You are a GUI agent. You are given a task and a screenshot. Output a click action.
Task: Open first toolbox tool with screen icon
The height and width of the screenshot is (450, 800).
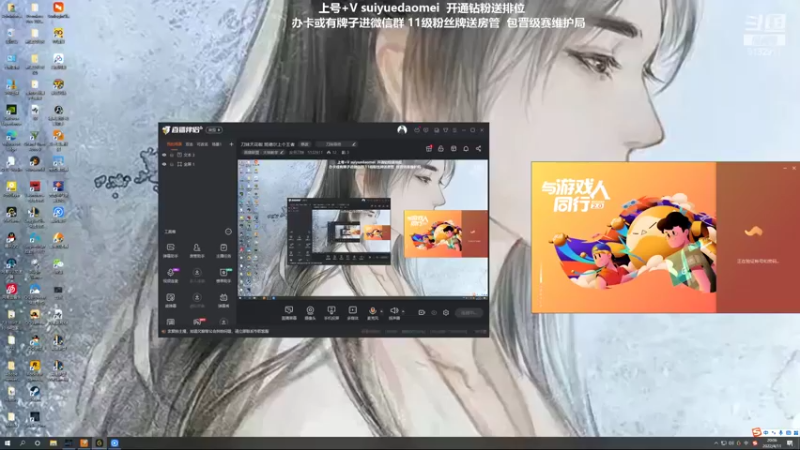(170, 250)
